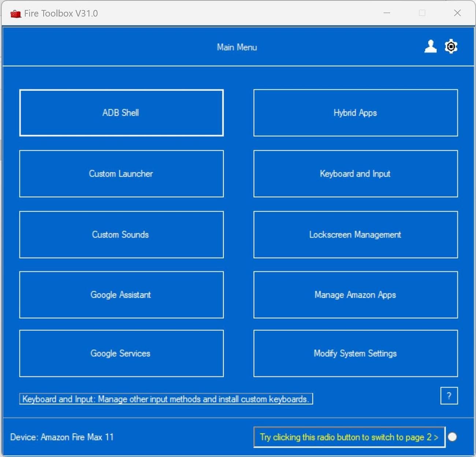This screenshot has height=457, width=476.
Task: Click the page 2 hint label
Action: click(349, 437)
